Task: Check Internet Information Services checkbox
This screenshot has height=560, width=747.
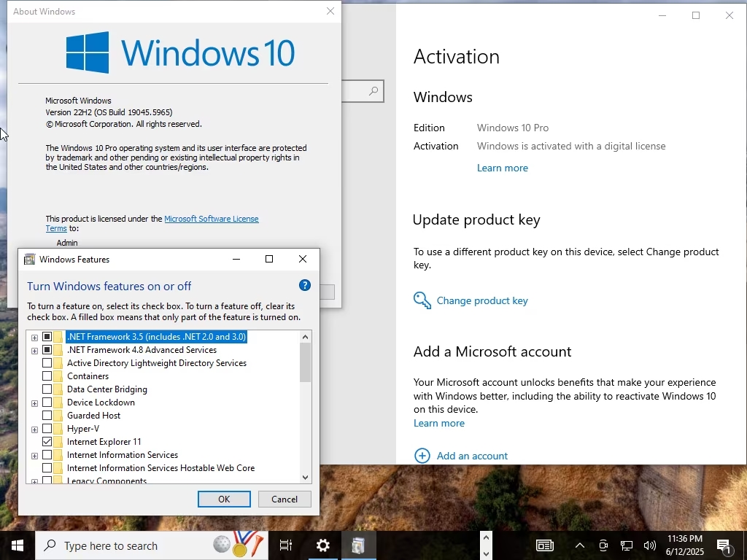Action: [x=47, y=455]
